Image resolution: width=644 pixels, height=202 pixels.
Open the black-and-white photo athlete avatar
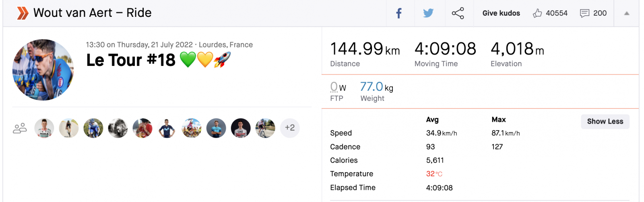118,128
